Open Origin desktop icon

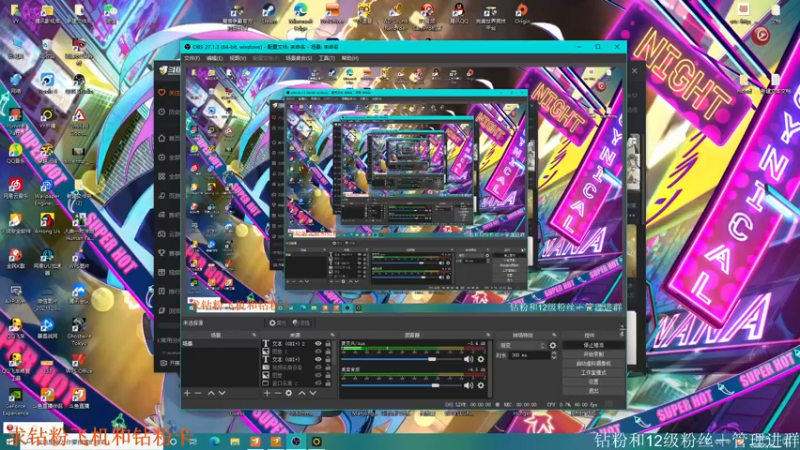(x=521, y=13)
